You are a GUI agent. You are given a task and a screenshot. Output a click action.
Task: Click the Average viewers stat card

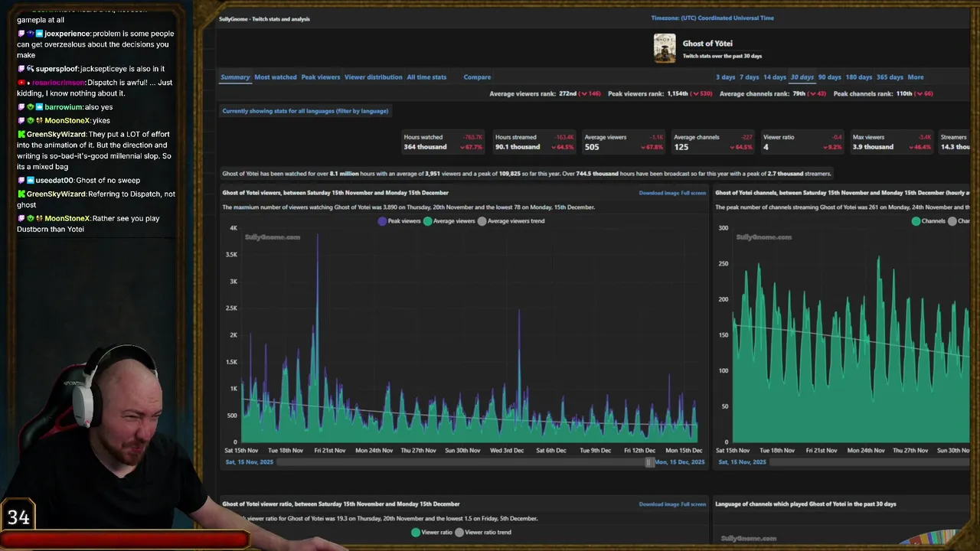point(623,142)
